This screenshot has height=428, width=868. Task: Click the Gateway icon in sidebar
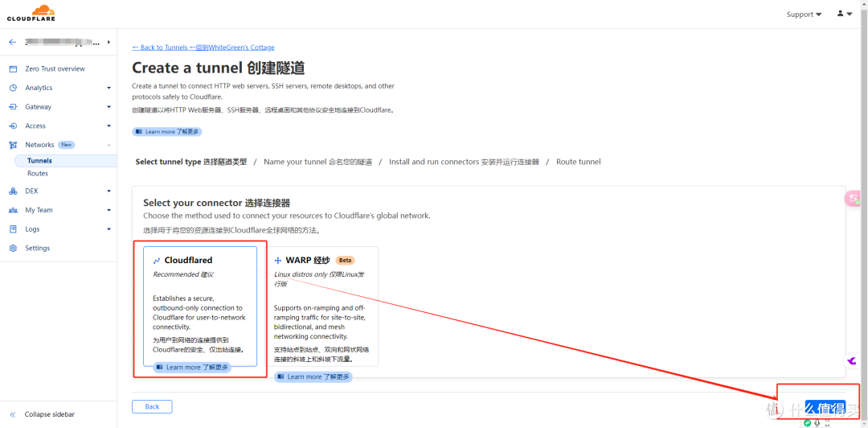click(14, 107)
